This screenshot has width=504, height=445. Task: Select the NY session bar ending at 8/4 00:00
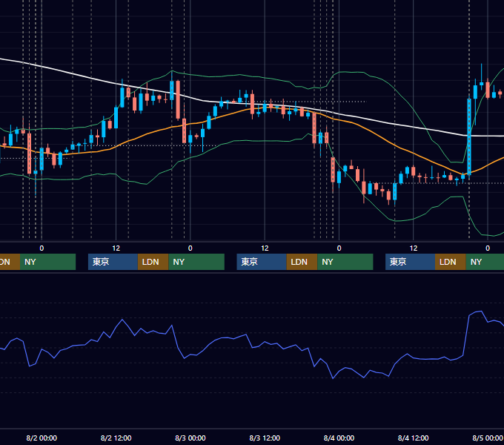click(x=345, y=262)
